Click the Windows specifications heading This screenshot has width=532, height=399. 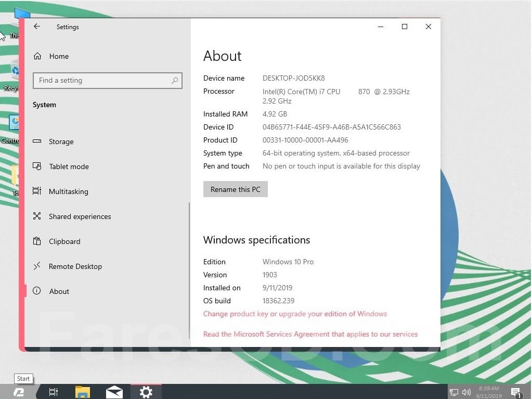256,240
